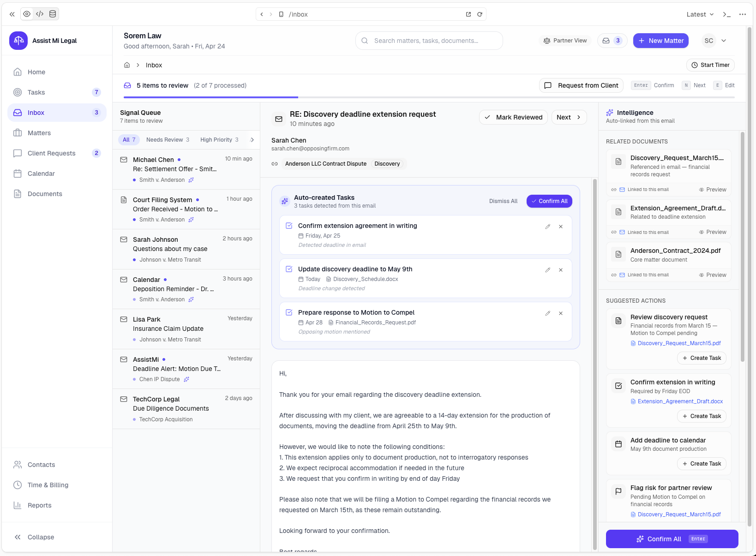The width and height of the screenshot is (756, 556).
Task: Open the database view icon
Action: coord(52,14)
